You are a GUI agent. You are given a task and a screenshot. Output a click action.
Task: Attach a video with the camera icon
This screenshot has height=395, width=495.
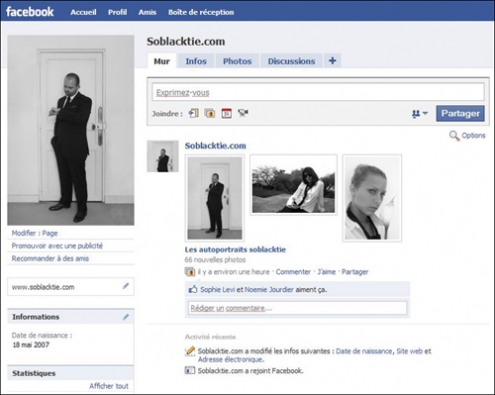click(243, 113)
